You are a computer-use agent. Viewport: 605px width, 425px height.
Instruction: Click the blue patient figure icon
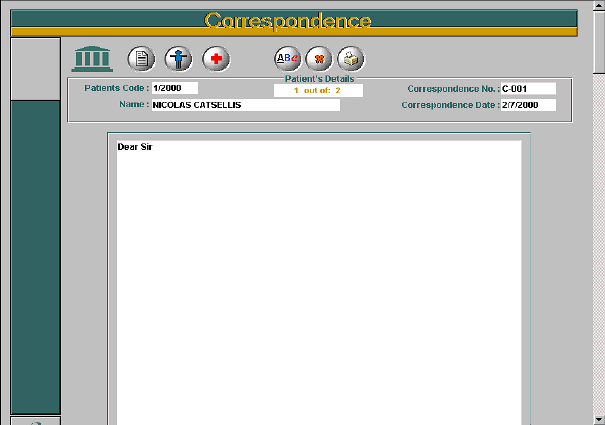coord(178,59)
